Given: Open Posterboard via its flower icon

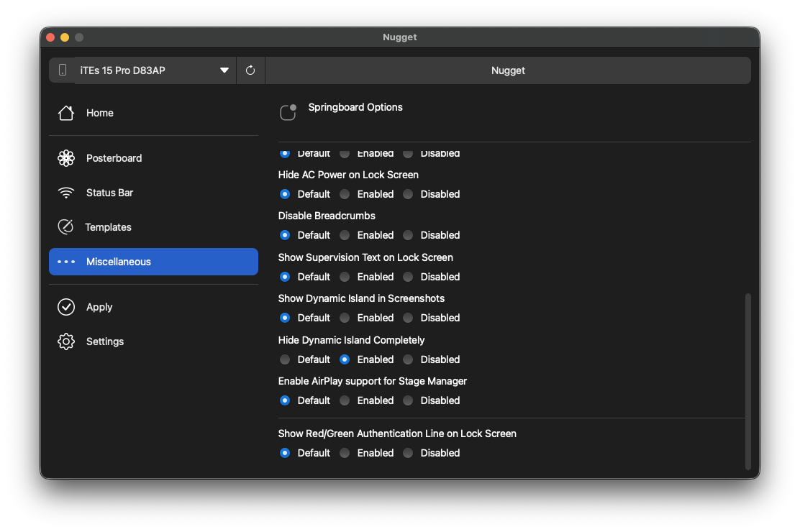Looking at the screenshot, I should pos(66,158).
